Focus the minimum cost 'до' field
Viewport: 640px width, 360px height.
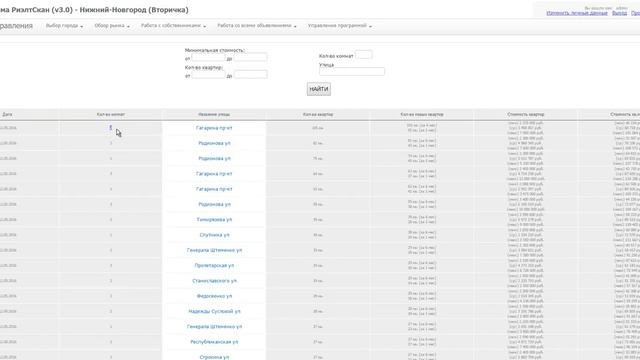(251, 58)
